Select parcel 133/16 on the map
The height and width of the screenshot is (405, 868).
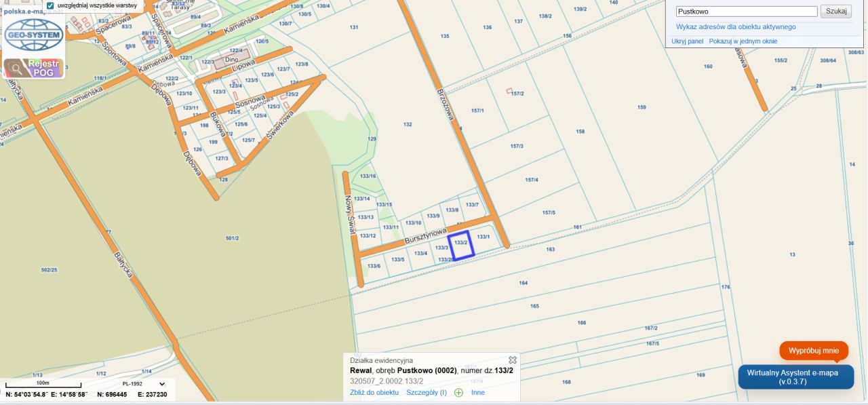368,176
